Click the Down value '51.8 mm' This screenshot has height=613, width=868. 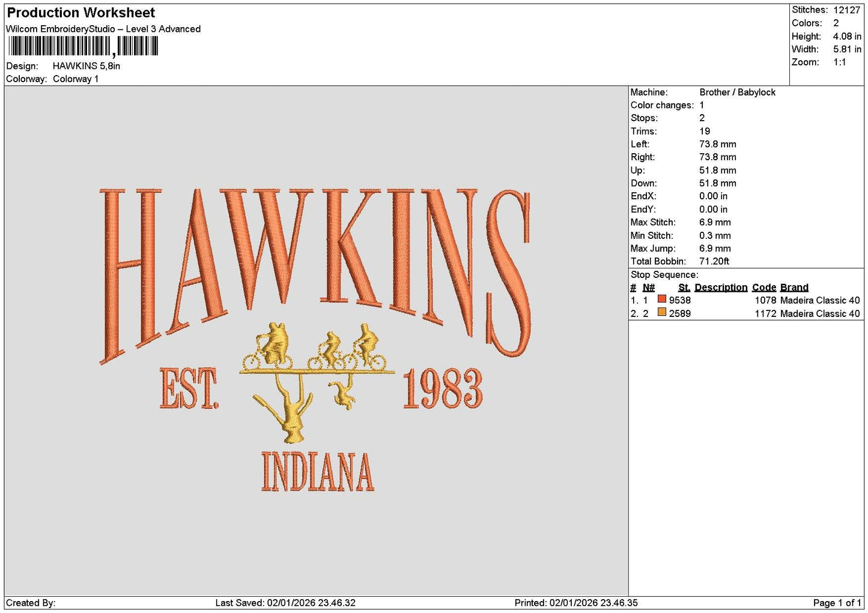coord(718,183)
